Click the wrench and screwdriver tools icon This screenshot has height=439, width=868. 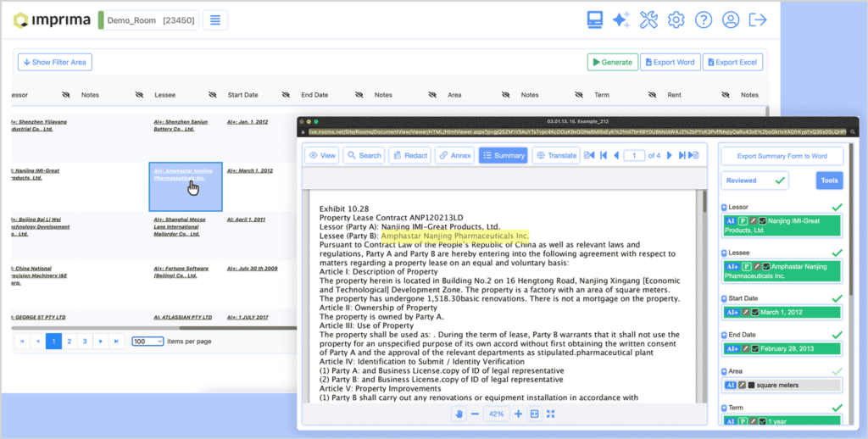point(648,19)
